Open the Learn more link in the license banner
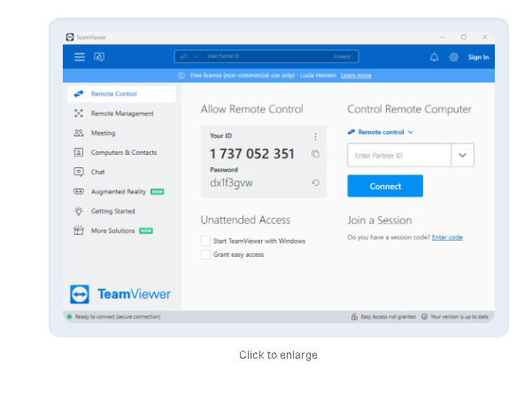 (356, 75)
